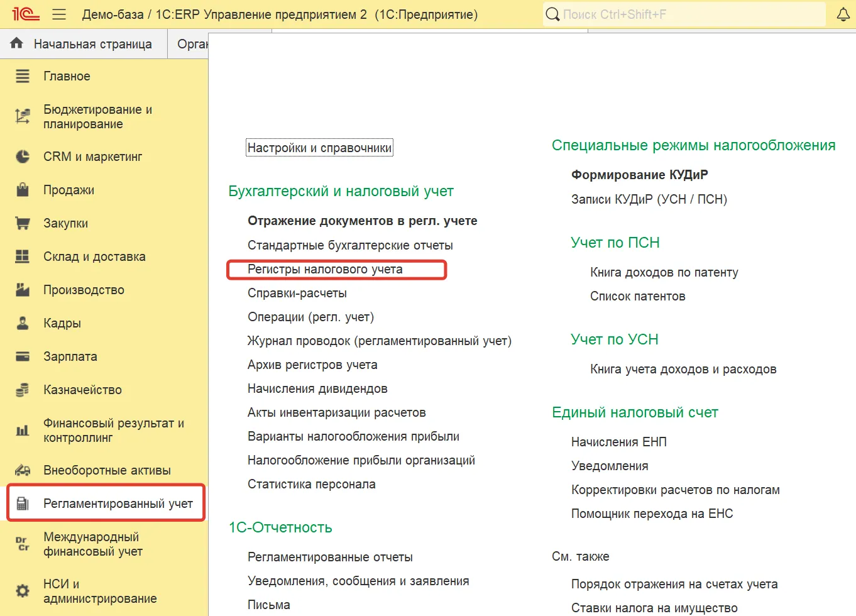Open Стандартные бухгалтерские отчеты

[350, 245]
